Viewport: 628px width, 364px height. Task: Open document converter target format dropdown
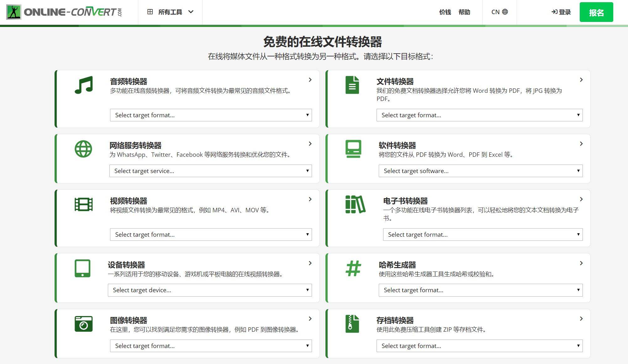click(x=479, y=115)
